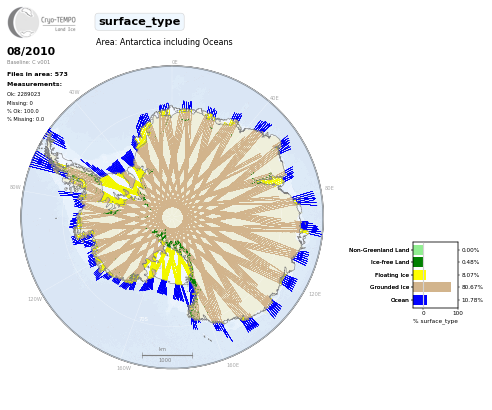
Task: Click the 08/2010 date heading
Action: tap(31, 51)
